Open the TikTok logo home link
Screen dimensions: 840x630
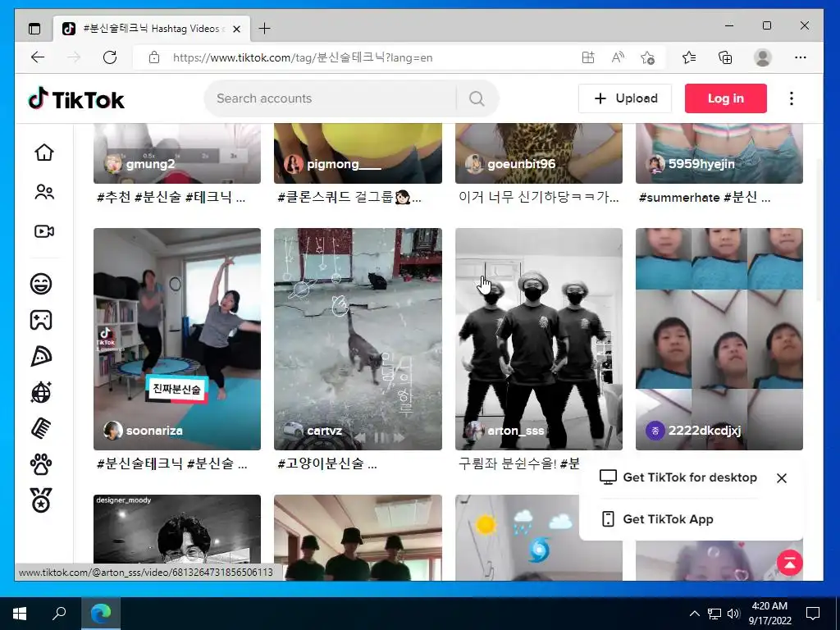tap(76, 99)
